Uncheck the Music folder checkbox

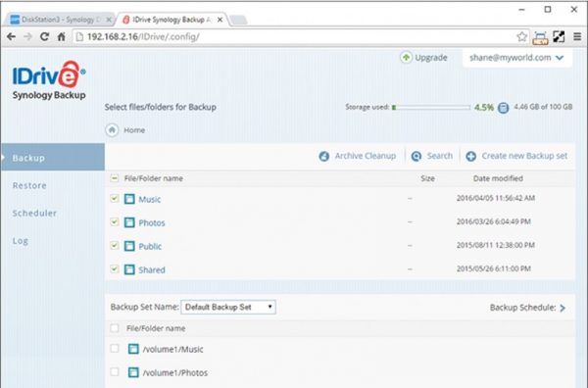[x=115, y=198]
